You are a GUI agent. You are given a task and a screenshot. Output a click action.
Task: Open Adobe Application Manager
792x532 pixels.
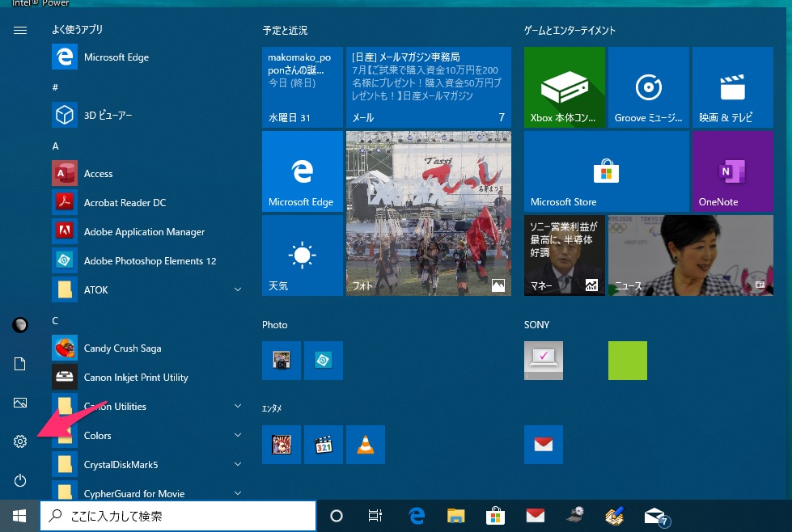149,232
